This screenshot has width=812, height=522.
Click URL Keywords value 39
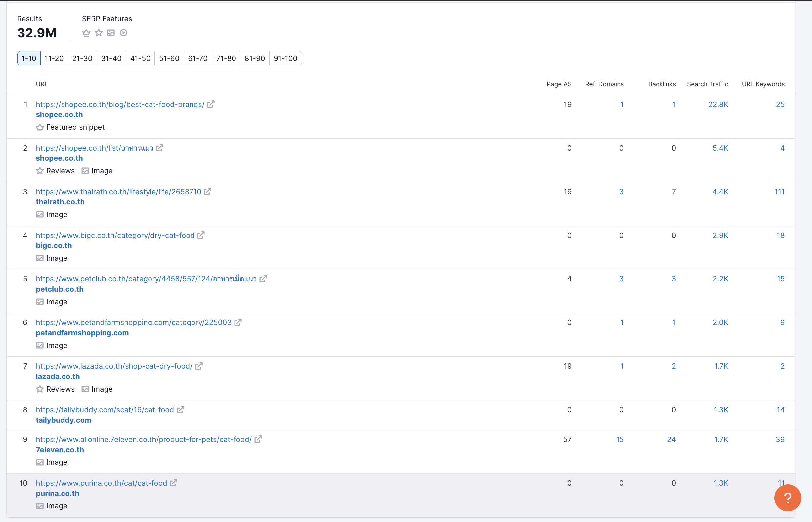[780, 439]
